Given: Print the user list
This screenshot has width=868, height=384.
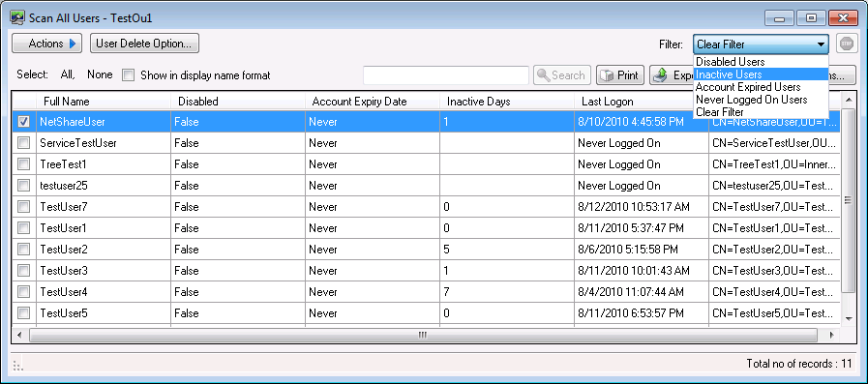Looking at the screenshot, I should pos(620,75).
